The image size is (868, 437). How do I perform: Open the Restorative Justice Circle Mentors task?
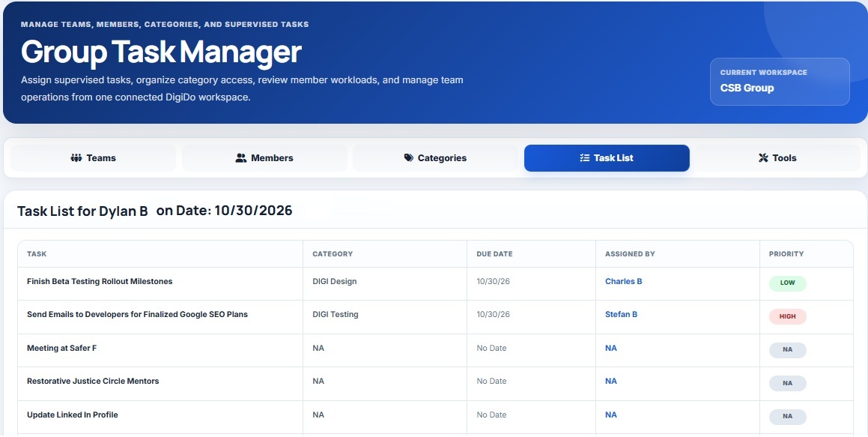pos(93,381)
